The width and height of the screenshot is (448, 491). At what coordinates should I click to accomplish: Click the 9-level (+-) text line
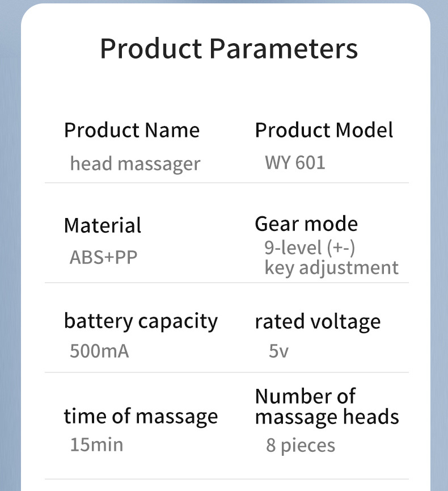point(310,248)
